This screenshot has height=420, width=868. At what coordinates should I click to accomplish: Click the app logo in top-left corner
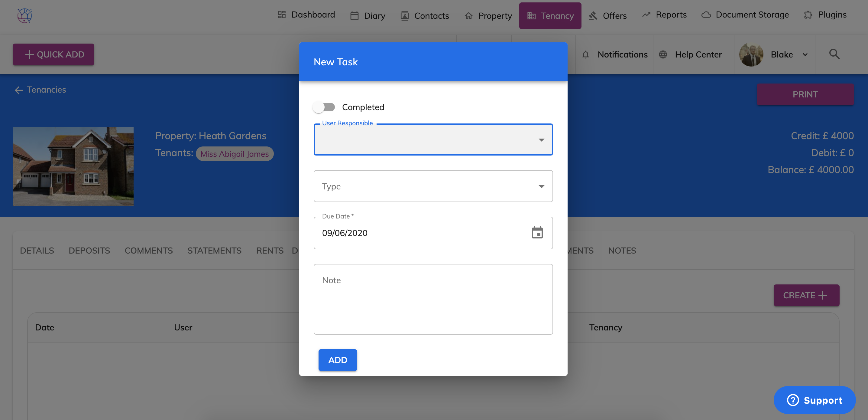[x=24, y=15]
